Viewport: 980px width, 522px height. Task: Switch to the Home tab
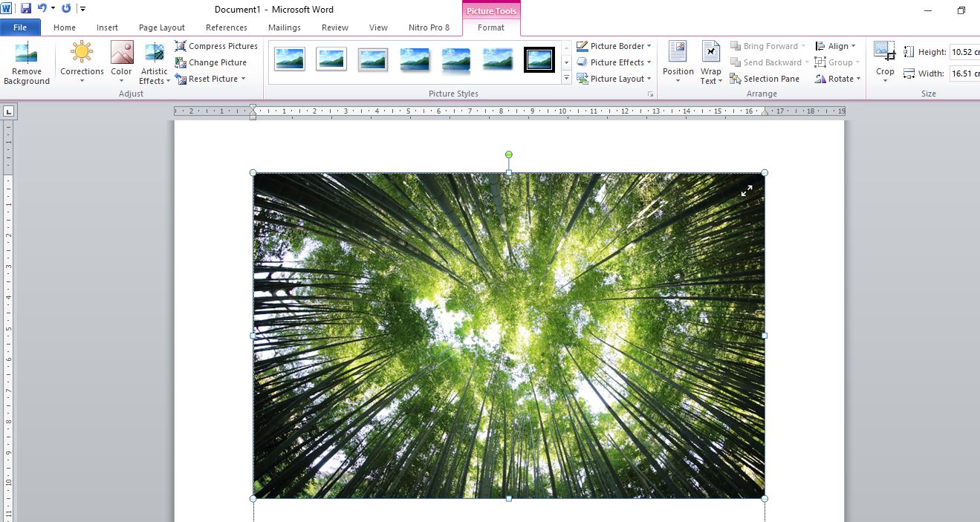pos(65,27)
